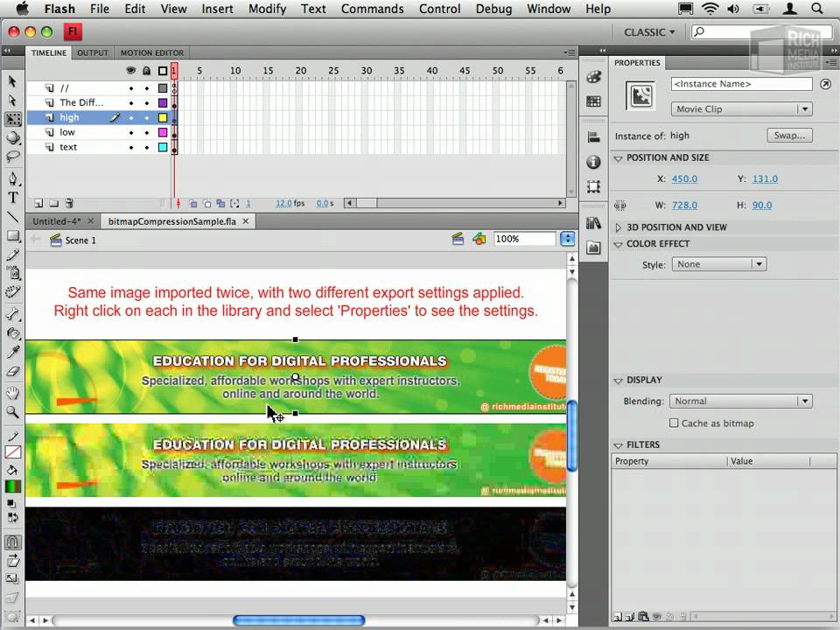The height and width of the screenshot is (630, 840).
Task: Open the CLASSIC workspace dropdown
Action: 649,32
